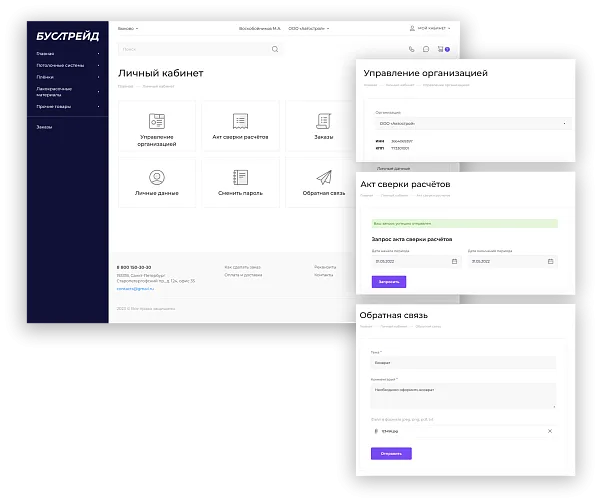Click the magnifier icon in the search field
Screen dimensions: 600x503
click(275, 49)
